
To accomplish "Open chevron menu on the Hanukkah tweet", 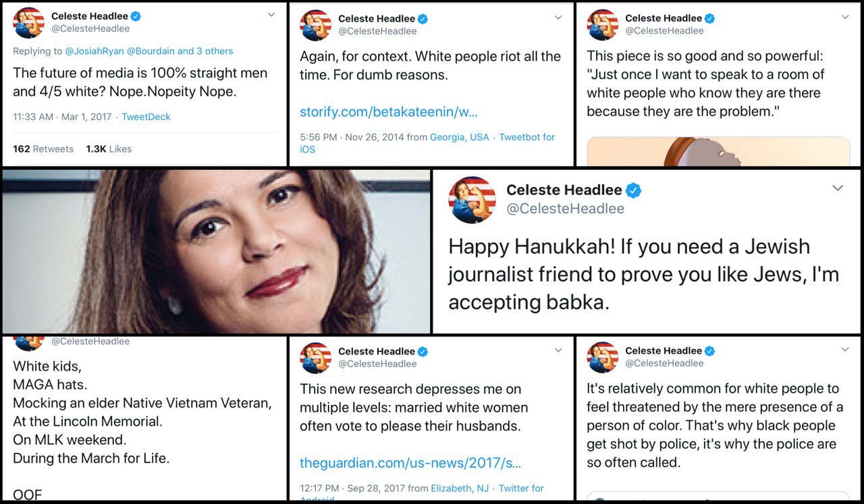I will point(838,188).
